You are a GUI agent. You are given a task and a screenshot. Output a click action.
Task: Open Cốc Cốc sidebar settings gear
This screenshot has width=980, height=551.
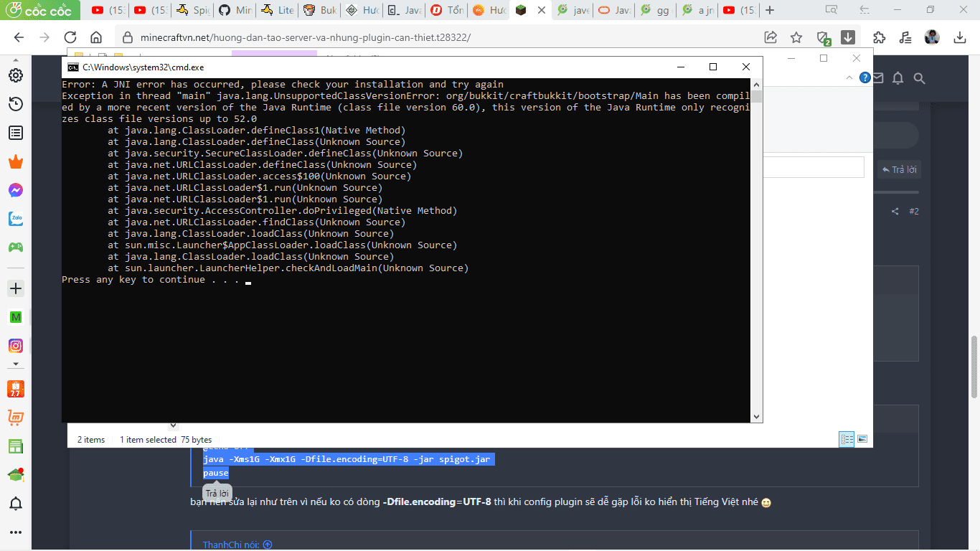click(x=15, y=75)
